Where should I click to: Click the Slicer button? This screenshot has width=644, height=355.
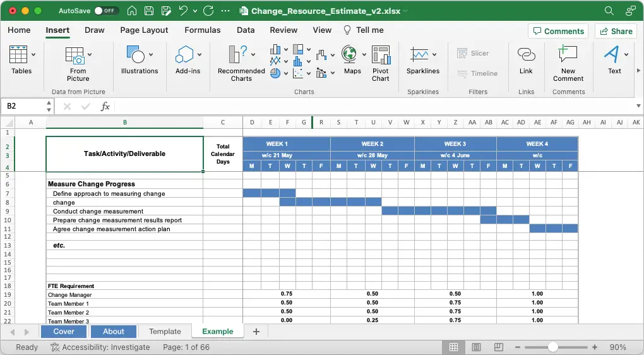(x=473, y=54)
